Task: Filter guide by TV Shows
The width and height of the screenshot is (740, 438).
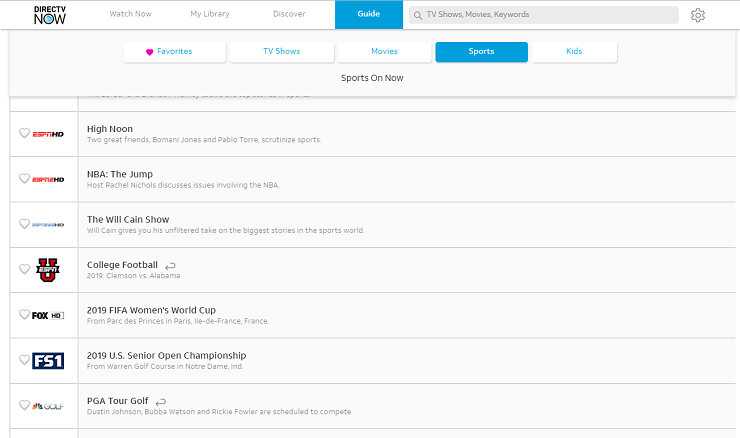Action: coord(282,52)
